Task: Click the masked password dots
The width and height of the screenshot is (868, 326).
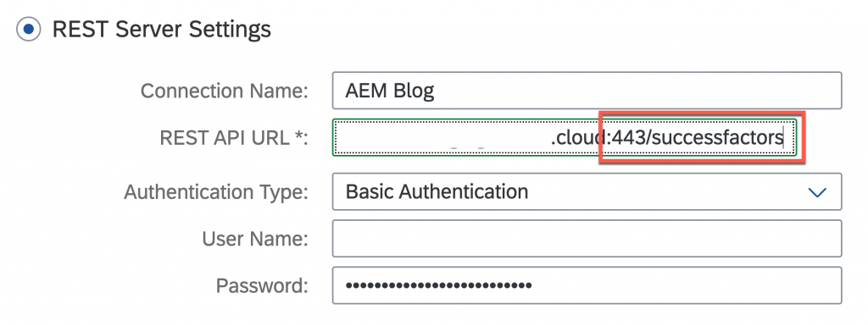Action: point(438,285)
